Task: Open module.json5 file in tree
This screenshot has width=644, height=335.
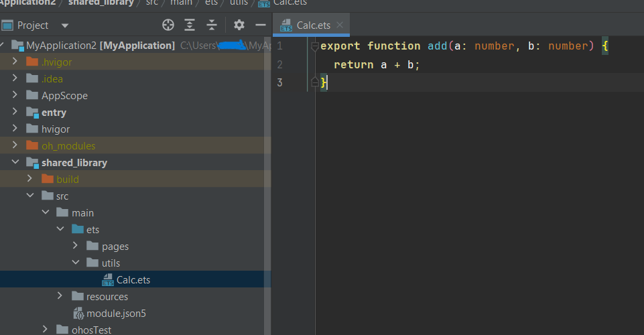Action: point(116,314)
